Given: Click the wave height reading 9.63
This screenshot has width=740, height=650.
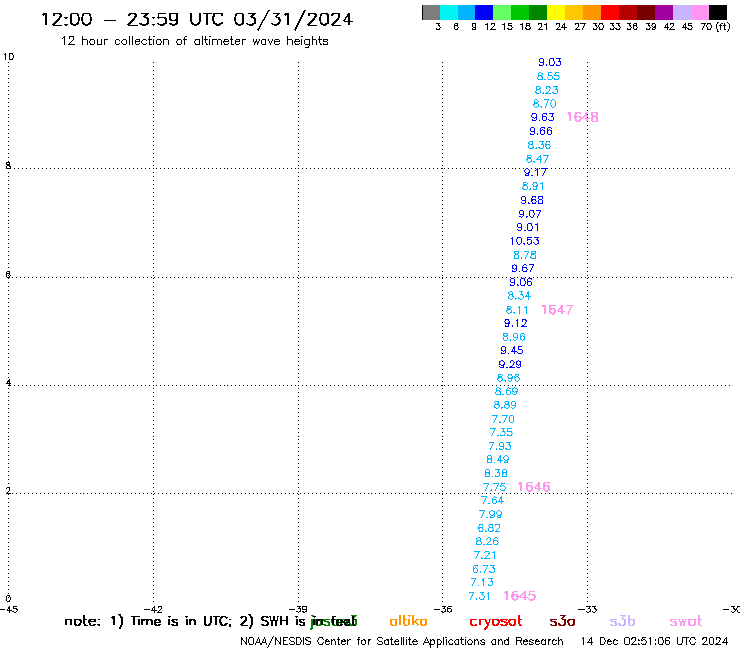Looking at the screenshot, I should click(542, 117).
